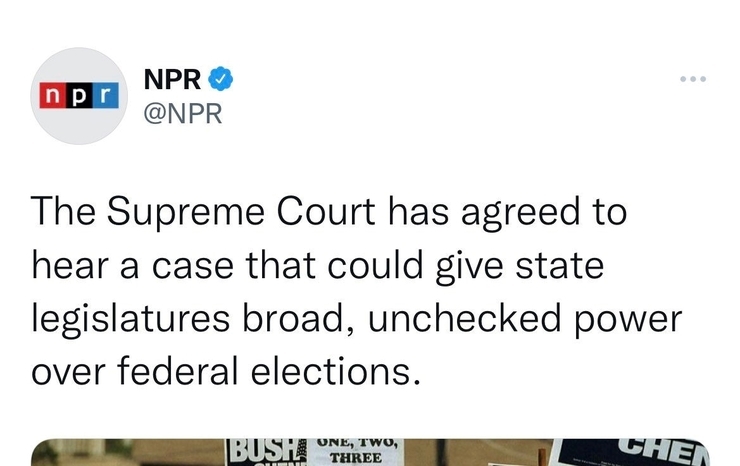Open the NPR profile picture
The image size is (740, 466).
[79, 96]
